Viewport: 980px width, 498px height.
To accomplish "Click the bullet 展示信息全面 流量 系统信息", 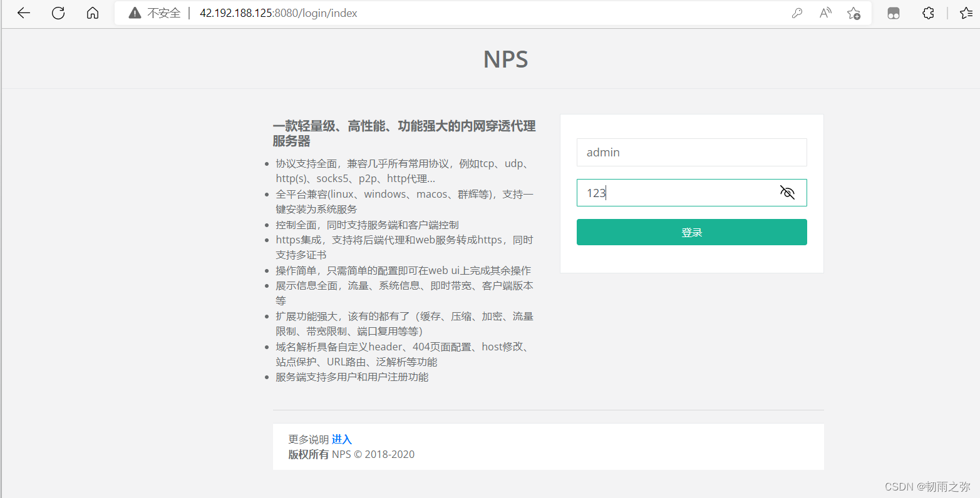I will pos(405,293).
